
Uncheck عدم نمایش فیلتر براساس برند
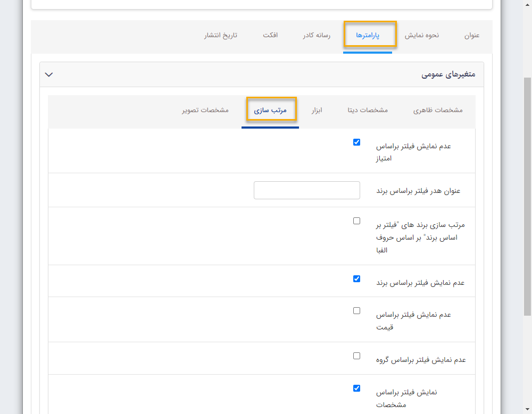coord(356,278)
